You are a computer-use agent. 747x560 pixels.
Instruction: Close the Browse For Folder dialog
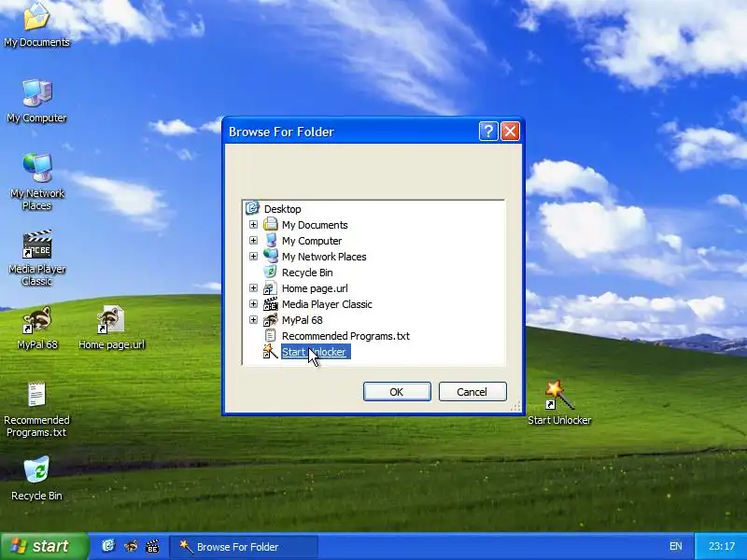tap(510, 131)
